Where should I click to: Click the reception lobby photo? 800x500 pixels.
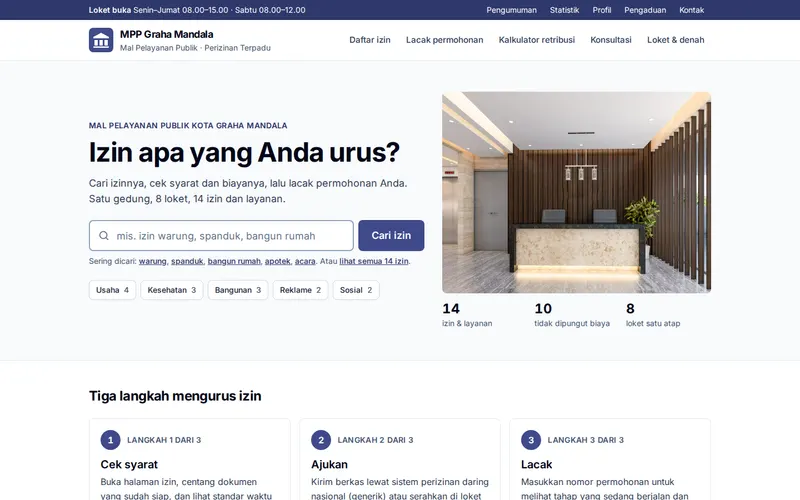tap(577, 192)
